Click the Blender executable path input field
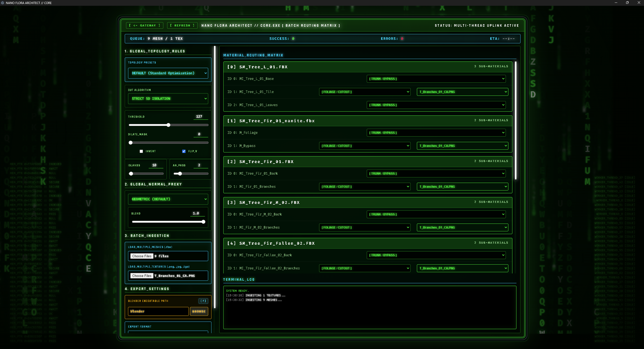This screenshot has width=644, height=349. point(158,311)
